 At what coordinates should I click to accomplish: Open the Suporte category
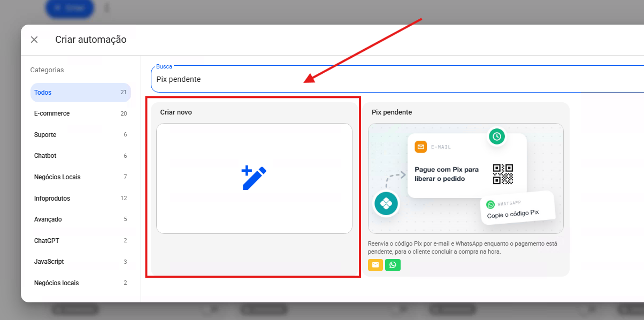click(81, 135)
